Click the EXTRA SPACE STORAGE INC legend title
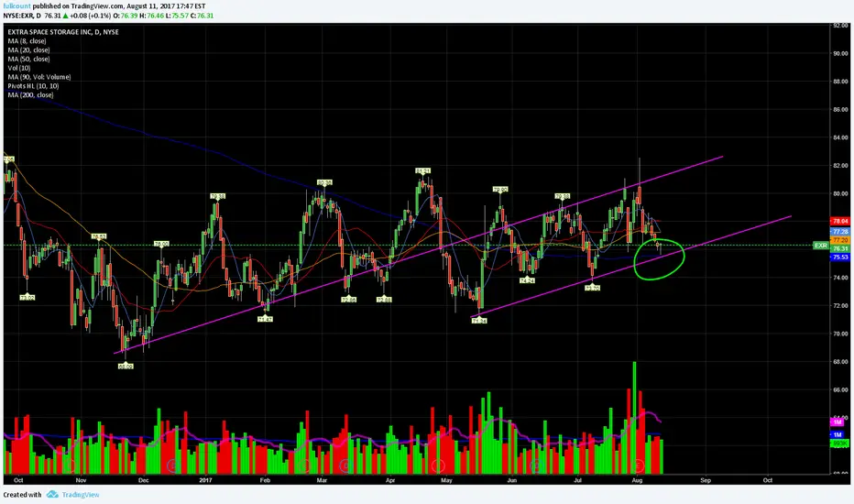 63,32
